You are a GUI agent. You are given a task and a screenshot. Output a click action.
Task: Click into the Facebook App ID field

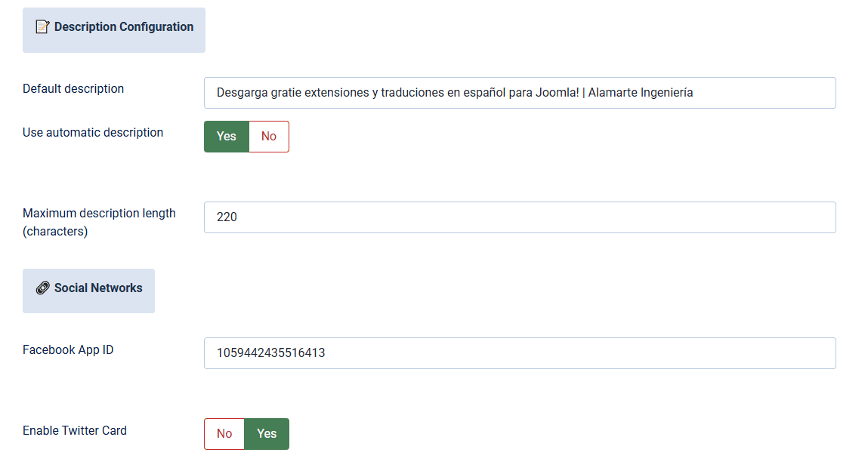tap(520, 353)
